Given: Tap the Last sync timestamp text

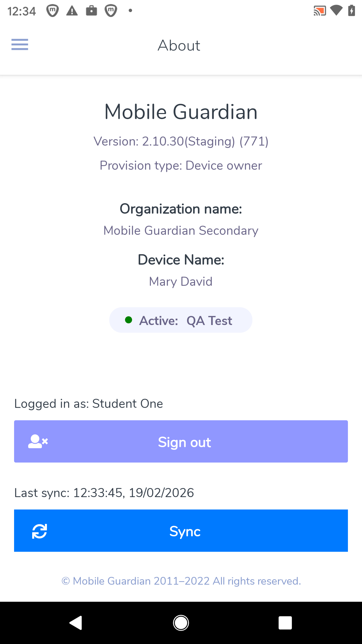Looking at the screenshot, I should click(x=104, y=493).
